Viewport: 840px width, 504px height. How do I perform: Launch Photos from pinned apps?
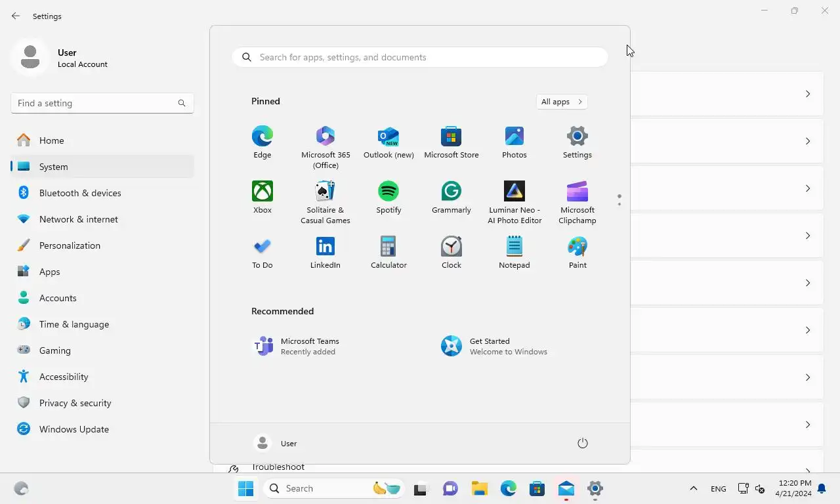pyautogui.click(x=514, y=142)
